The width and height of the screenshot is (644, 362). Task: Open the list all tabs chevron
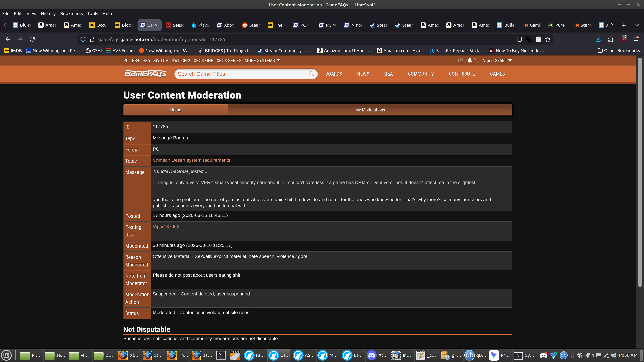[x=637, y=25]
